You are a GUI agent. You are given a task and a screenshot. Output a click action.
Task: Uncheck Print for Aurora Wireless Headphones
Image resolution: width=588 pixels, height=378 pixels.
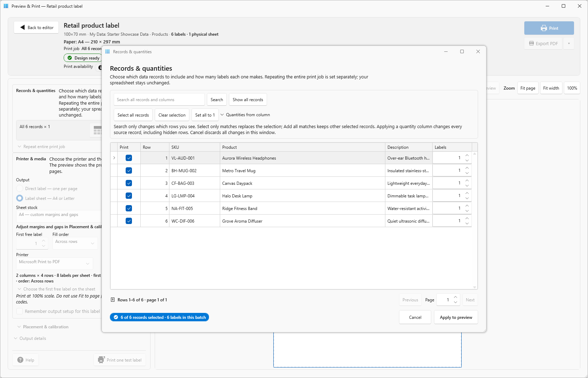point(129,158)
